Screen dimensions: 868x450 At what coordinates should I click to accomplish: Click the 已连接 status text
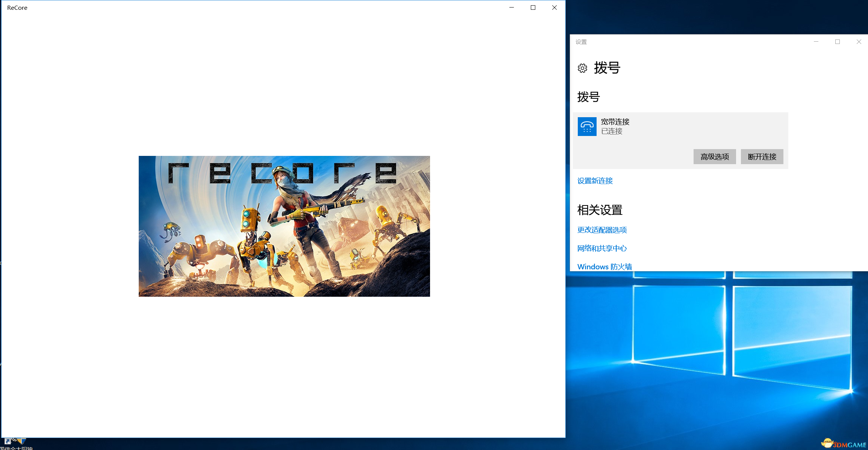(612, 131)
